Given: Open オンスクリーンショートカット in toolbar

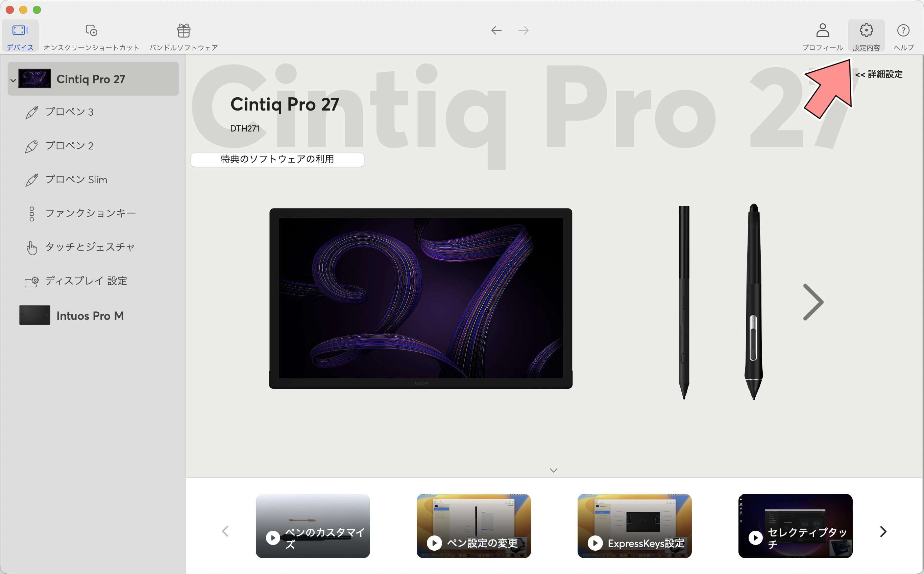Looking at the screenshot, I should pos(92,36).
